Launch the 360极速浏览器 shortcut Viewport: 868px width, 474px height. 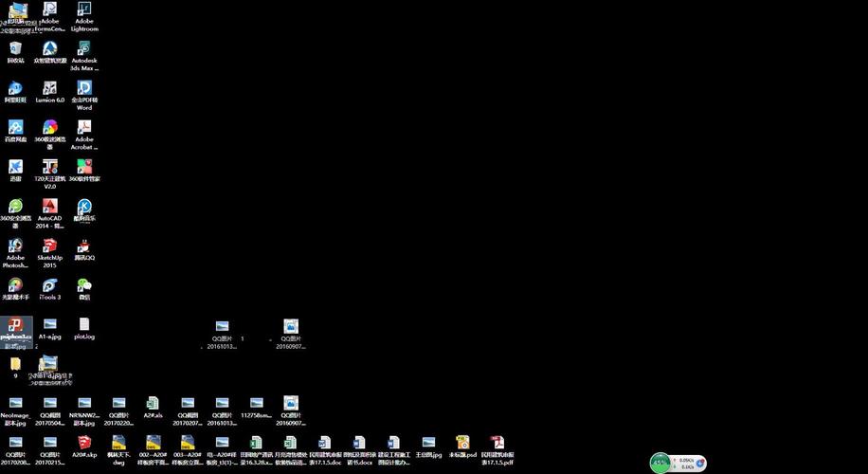[x=50, y=135]
